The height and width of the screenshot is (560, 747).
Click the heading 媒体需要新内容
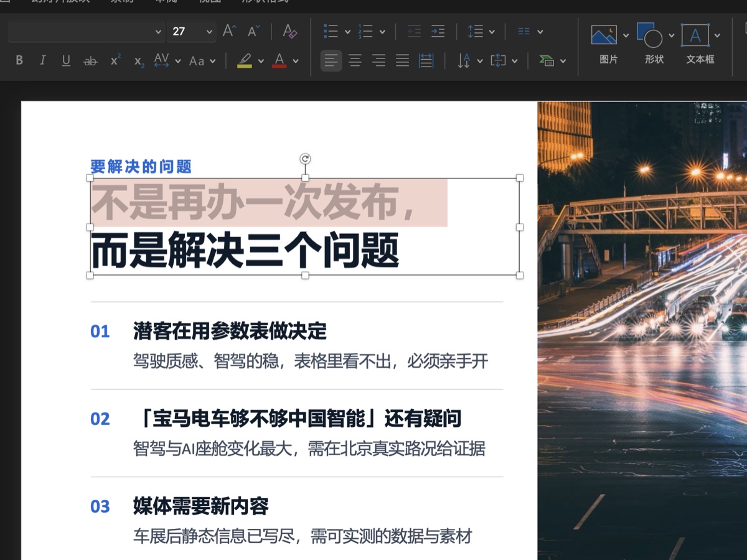click(201, 506)
